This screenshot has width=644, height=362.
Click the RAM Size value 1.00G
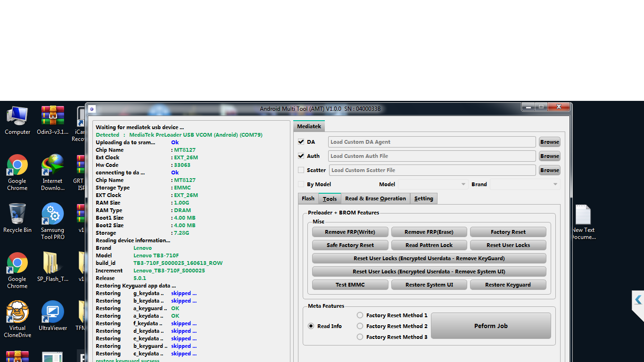[x=182, y=203]
